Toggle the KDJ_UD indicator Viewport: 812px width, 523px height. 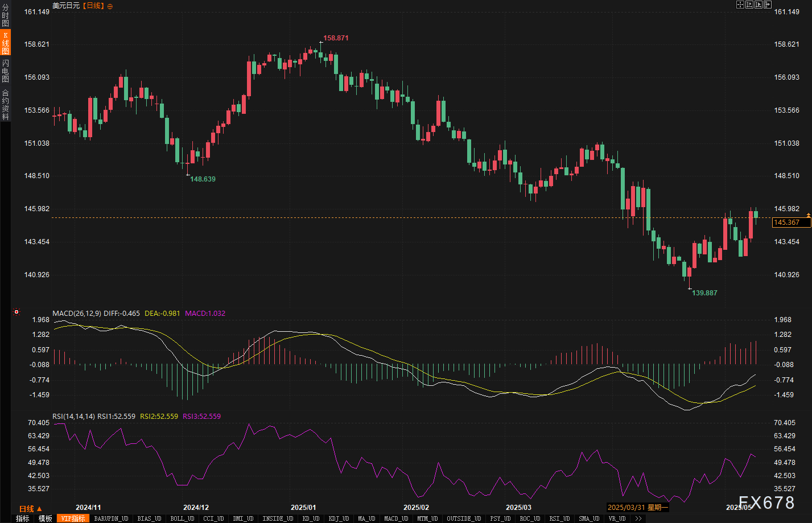(338, 518)
